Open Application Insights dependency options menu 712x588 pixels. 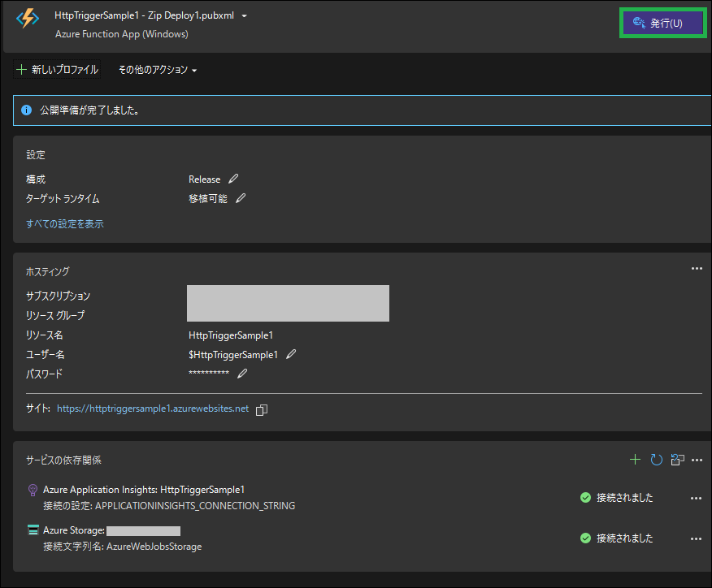696,498
